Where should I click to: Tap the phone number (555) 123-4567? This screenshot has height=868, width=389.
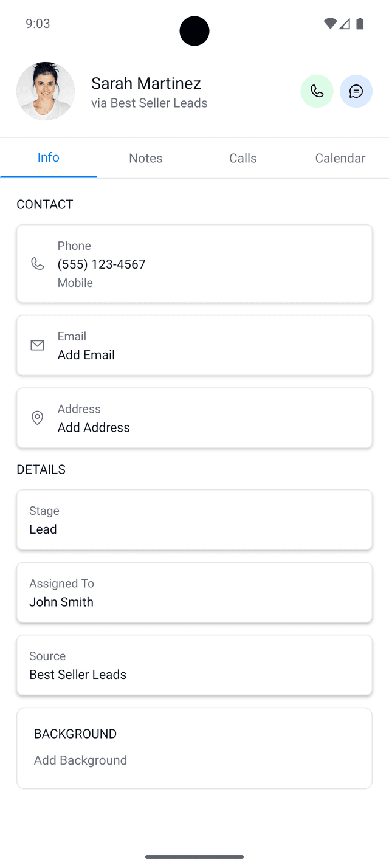tap(101, 264)
